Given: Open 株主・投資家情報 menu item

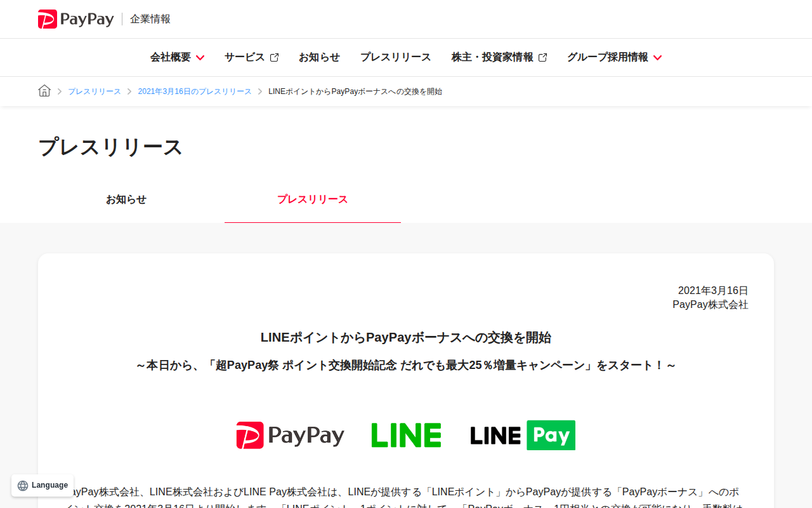Looking at the screenshot, I should 499,57.
